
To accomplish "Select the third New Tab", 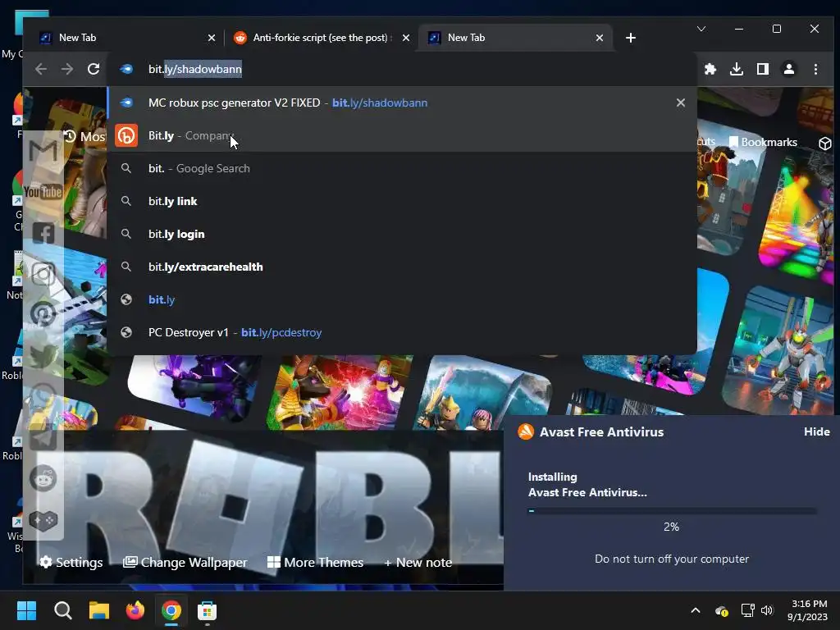I will pos(514,38).
